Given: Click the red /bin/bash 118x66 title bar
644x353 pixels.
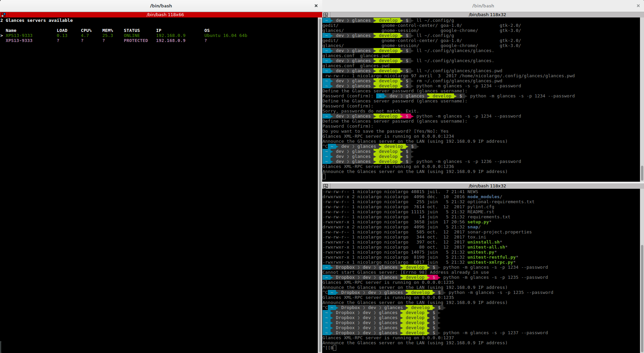Looking at the screenshot, I should pyautogui.click(x=165, y=14).
